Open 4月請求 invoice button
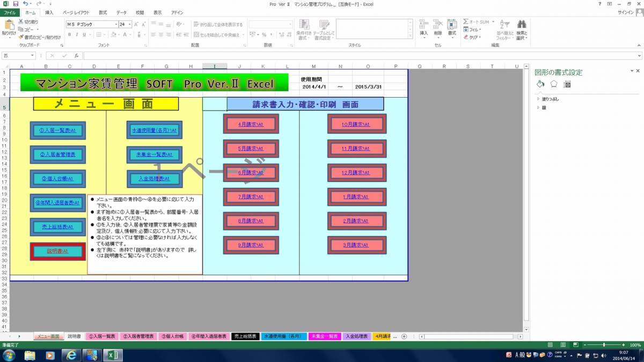The width and height of the screenshot is (644, 362). click(x=251, y=124)
